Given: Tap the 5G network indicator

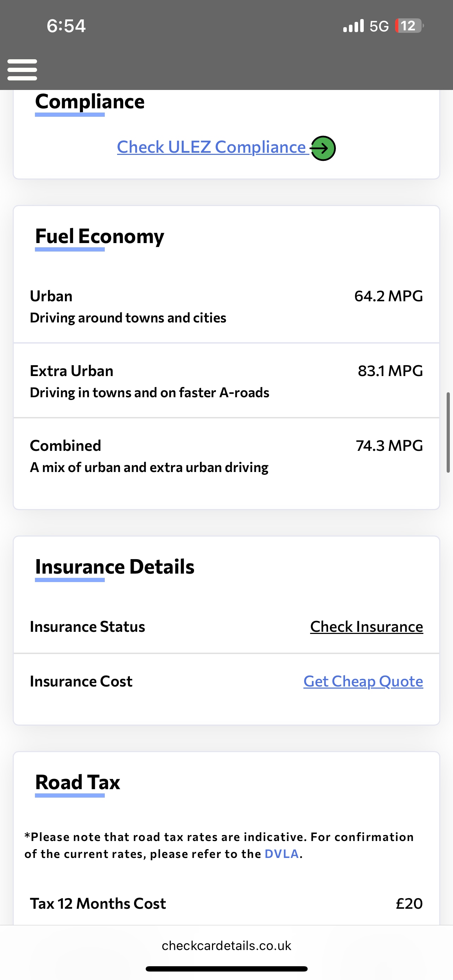Looking at the screenshot, I should pyautogui.click(x=379, y=26).
